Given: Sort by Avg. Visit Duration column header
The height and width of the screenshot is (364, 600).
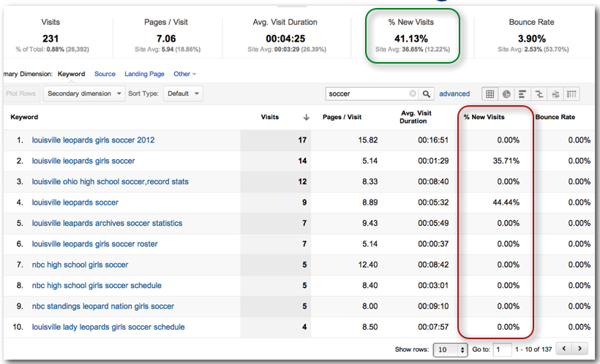Looking at the screenshot, I should (416, 117).
